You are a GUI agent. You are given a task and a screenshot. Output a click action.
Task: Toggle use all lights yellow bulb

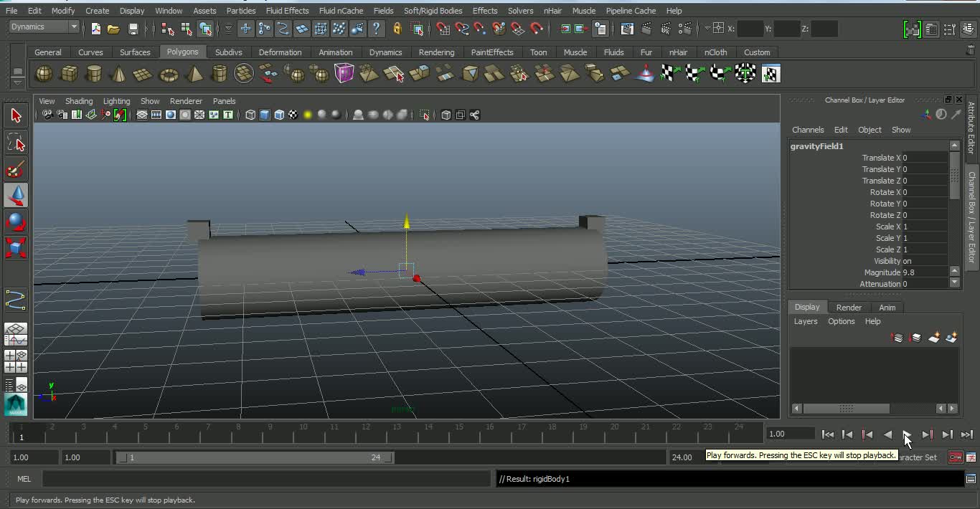308,115
